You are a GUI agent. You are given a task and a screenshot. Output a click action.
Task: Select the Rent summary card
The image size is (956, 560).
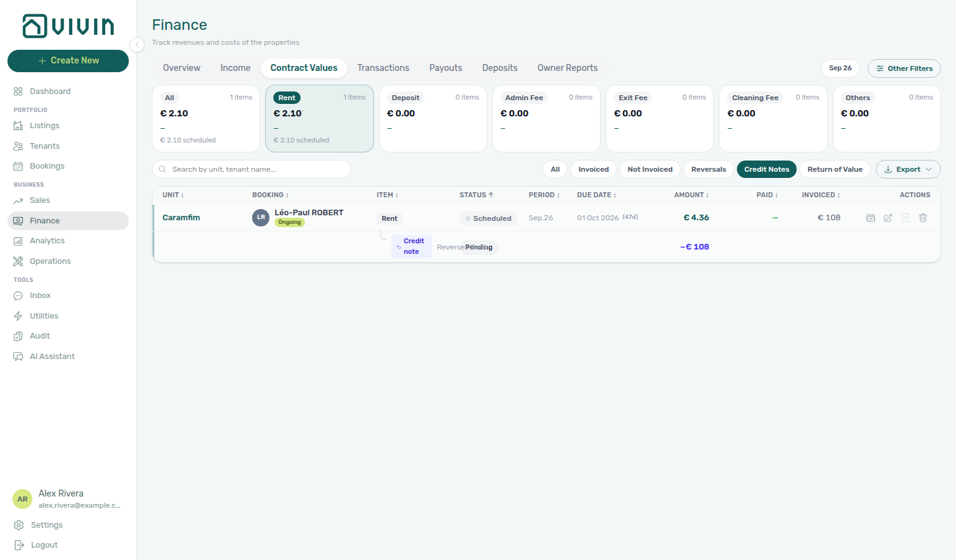pos(319,118)
